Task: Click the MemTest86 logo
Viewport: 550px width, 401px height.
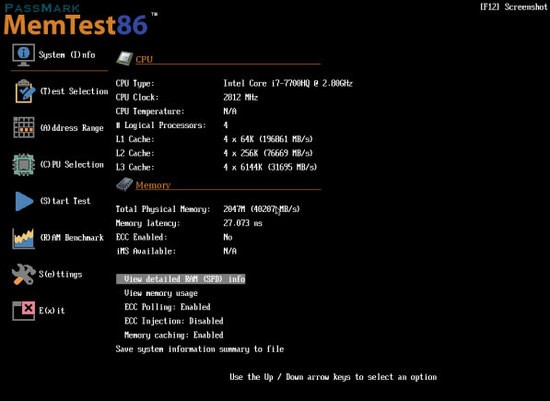Action: coord(80,20)
